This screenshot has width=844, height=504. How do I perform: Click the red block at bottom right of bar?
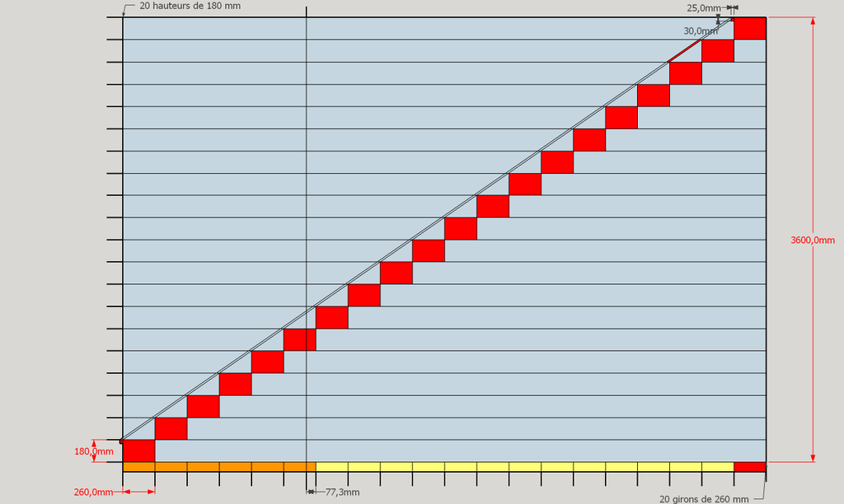(750, 467)
